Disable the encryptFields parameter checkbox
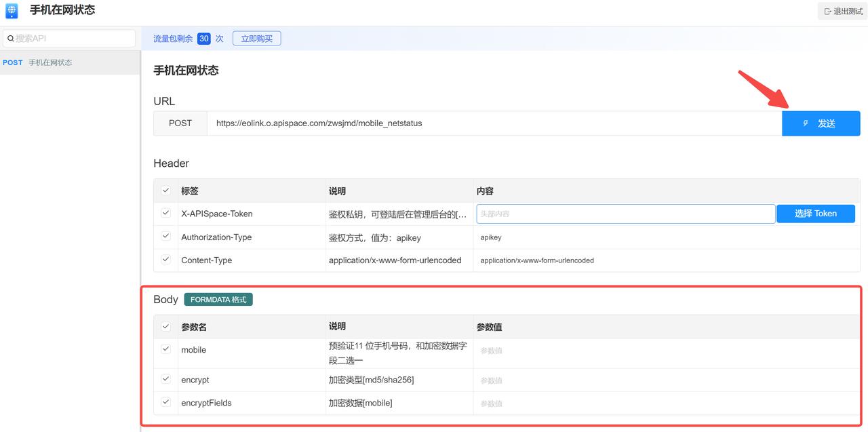The width and height of the screenshot is (868, 432). coord(165,401)
